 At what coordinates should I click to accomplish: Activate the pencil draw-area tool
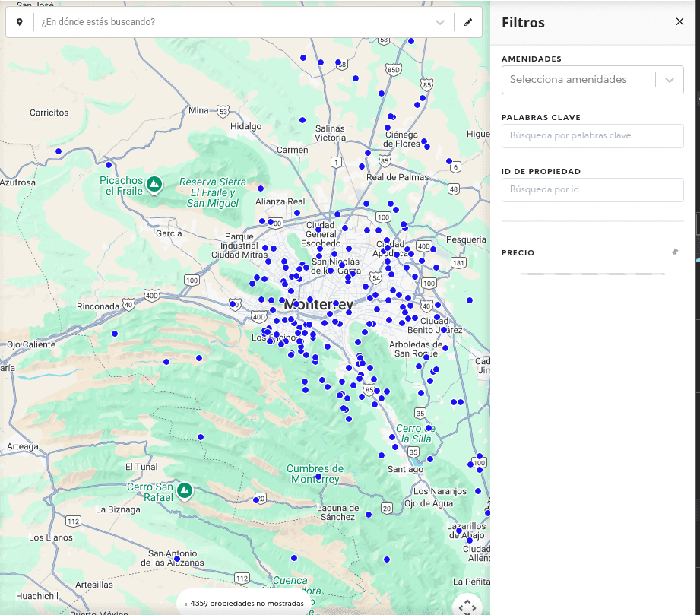pyautogui.click(x=468, y=23)
